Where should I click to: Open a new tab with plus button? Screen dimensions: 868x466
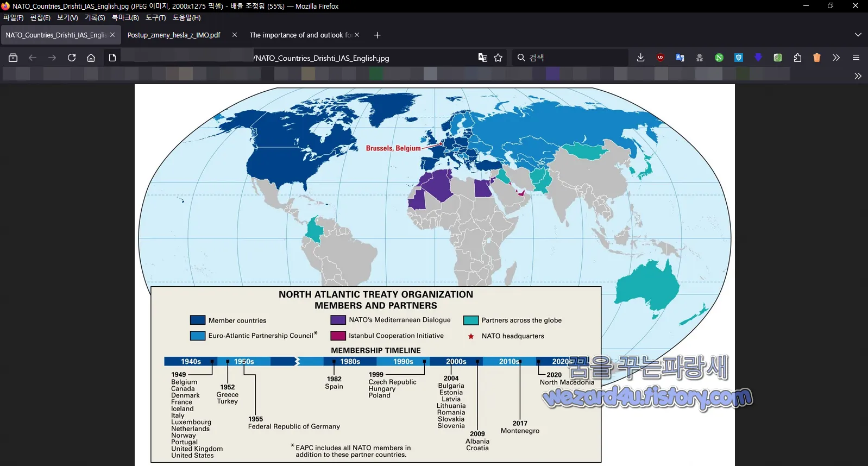click(x=378, y=35)
